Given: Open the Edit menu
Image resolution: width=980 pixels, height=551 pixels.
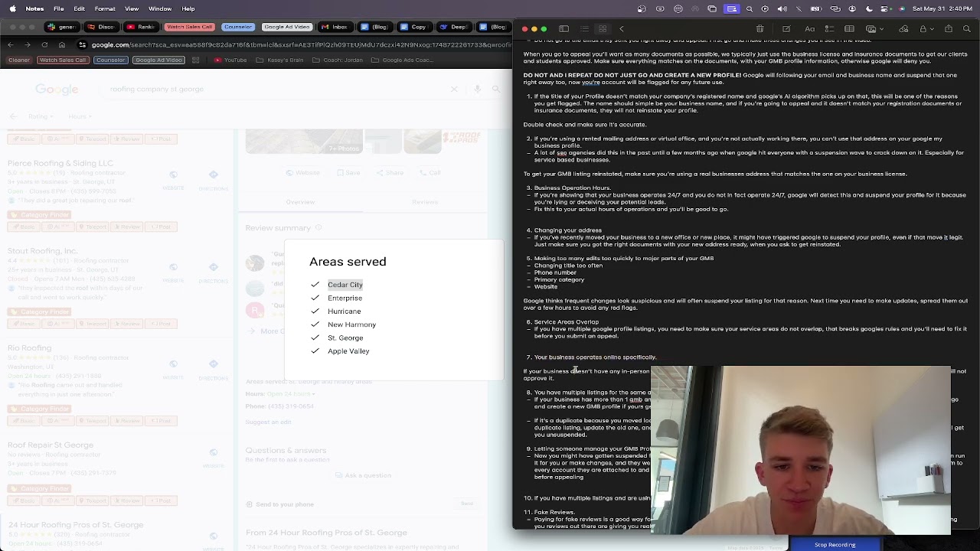Looking at the screenshot, I should [x=79, y=8].
